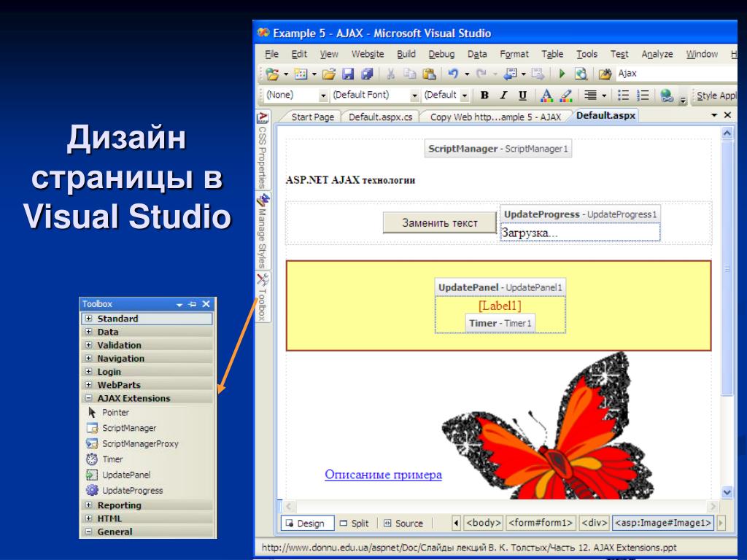
Task: Open the Undo history dropdown arrow
Action: 467,74
